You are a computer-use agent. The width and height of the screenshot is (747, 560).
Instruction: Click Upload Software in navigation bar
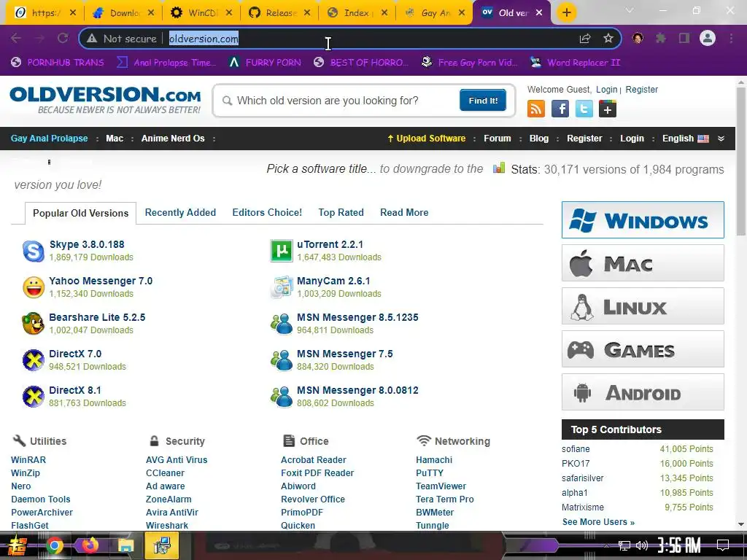point(426,138)
